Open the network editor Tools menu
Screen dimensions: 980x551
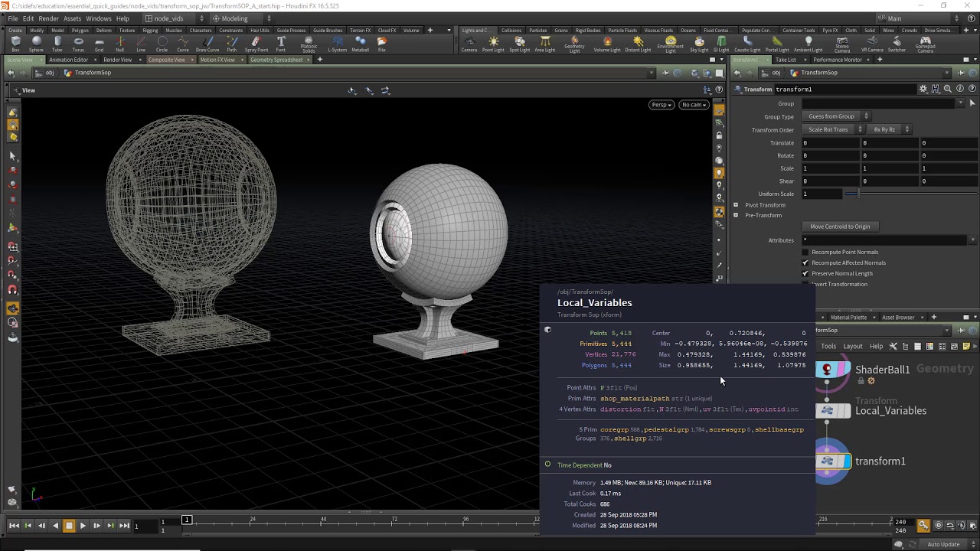coord(828,346)
